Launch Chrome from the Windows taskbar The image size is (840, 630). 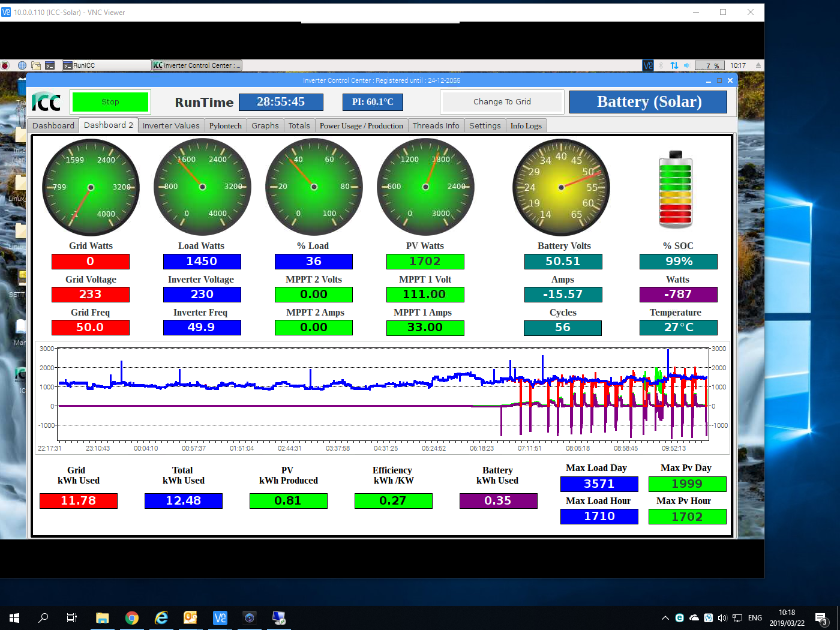(x=132, y=617)
